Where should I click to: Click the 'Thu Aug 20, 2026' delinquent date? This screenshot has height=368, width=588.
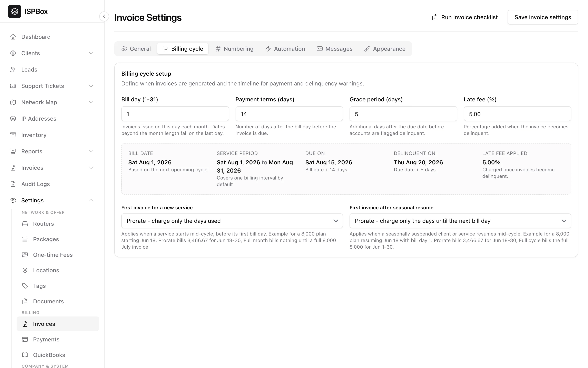point(418,162)
